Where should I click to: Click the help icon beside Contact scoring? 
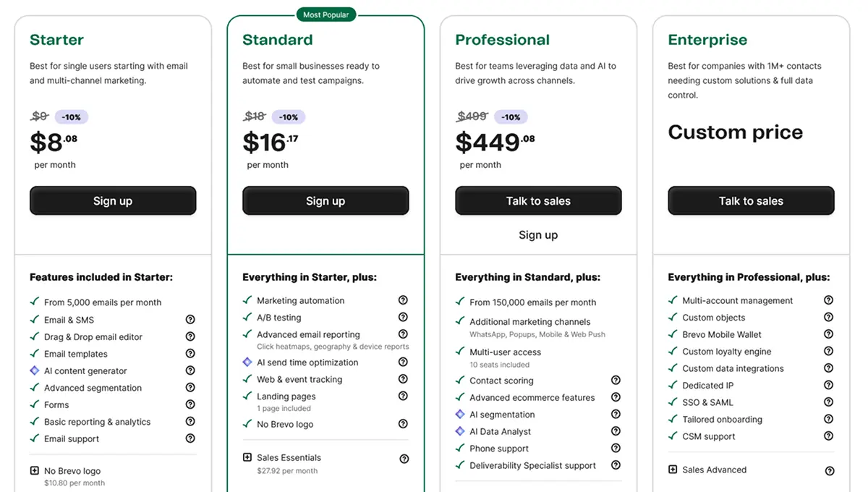point(616,381)
